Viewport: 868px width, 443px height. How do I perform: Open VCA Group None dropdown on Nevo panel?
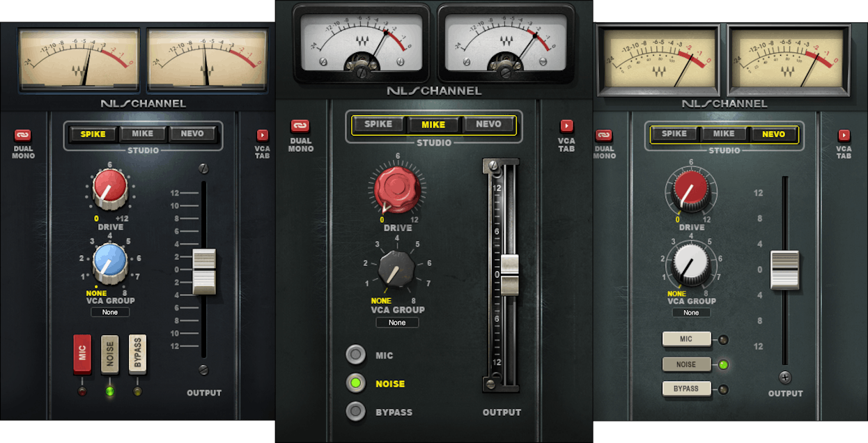pyautogui.click(x=691, y=313)
